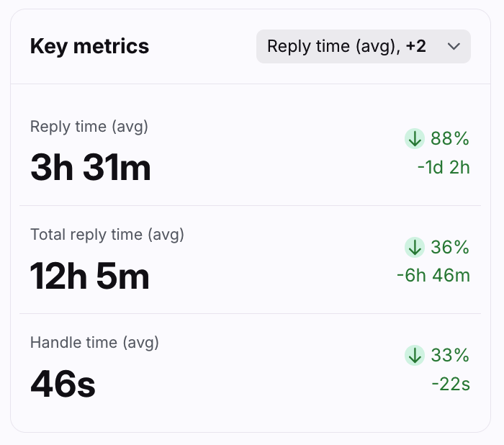Click the Handle time (avg) label
Viewport: 504px width, 445px height.
coord(94,343)
